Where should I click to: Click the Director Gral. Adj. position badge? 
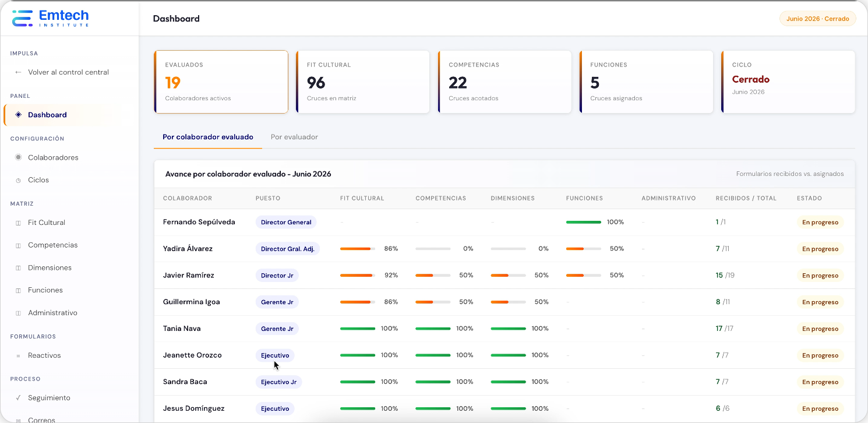[288, 249]
